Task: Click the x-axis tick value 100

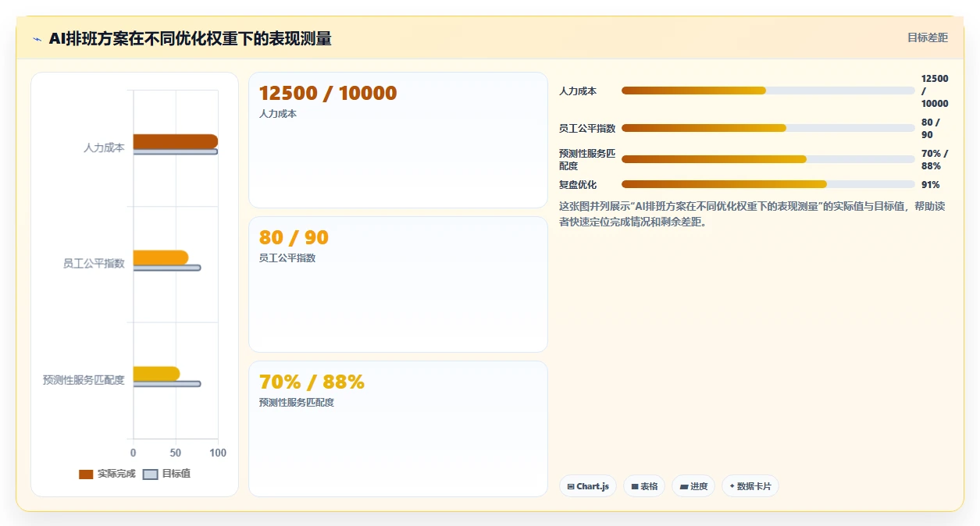Action: [x=218, y=453]
